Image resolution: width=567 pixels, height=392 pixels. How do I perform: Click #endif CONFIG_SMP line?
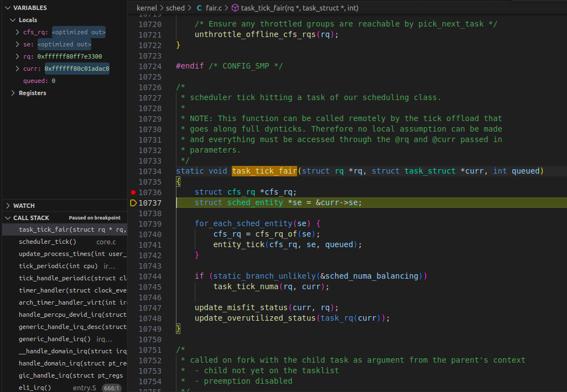[x=229, y=66]
